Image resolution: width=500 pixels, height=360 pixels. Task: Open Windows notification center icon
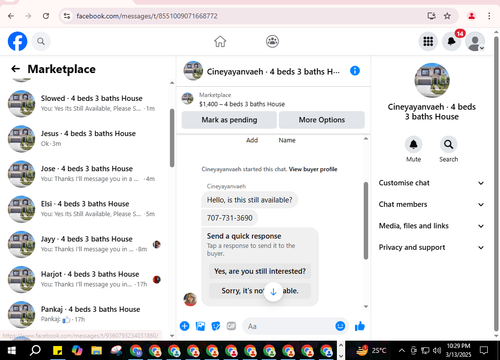(484, 350)
